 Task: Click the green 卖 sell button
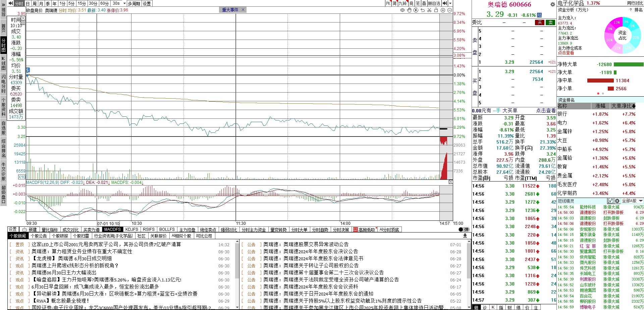(550, 22)
